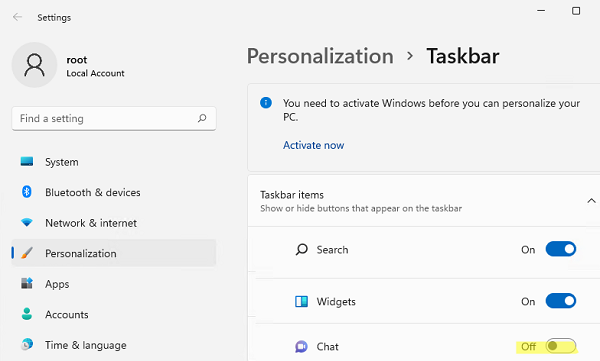The image size is (600, 361).
Task: Collapse the Taskbar items section
Action: tap(591, 201)
